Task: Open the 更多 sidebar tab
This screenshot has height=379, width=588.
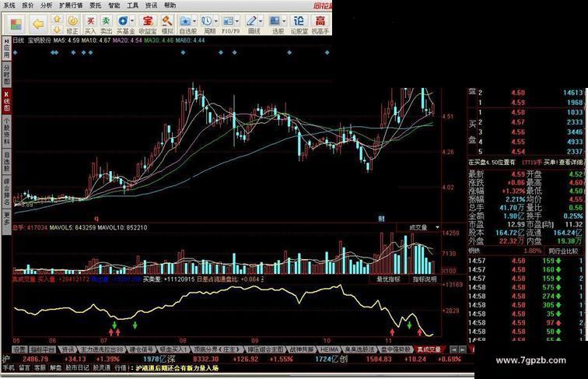Action: pos(7,221)
